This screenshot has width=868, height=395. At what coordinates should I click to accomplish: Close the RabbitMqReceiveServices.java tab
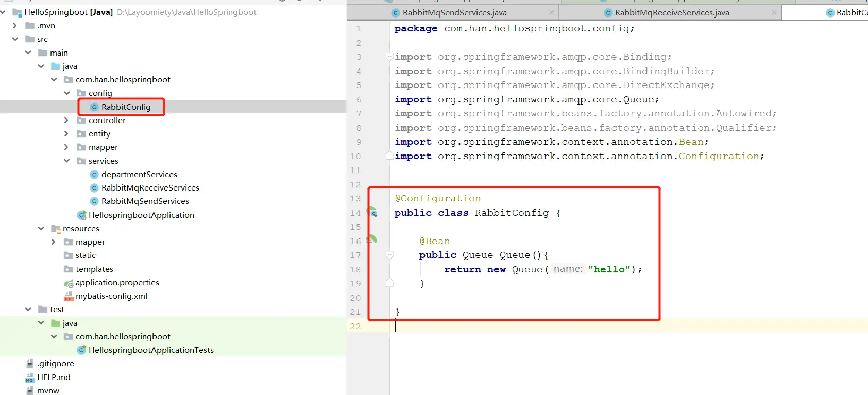(774, 12)
